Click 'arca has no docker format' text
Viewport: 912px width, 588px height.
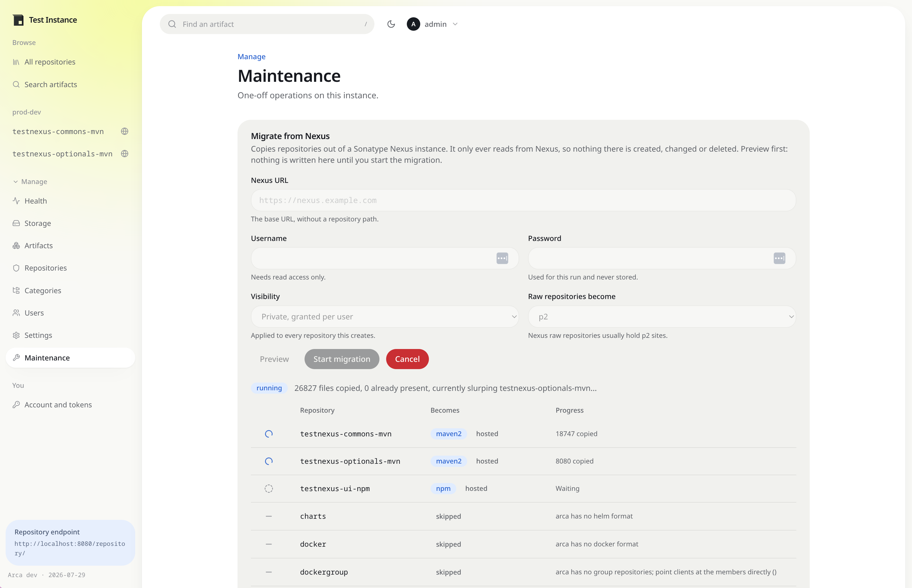point(597,544)
